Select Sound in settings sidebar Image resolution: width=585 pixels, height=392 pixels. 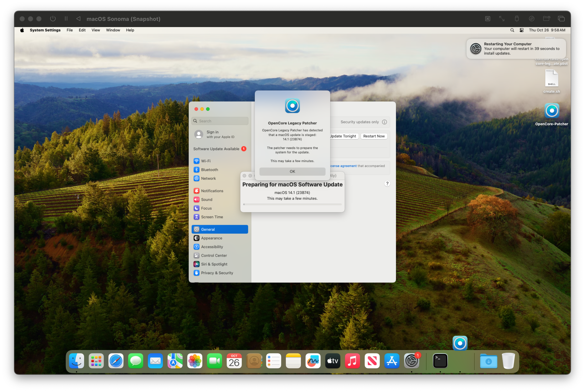click(220, 200)
